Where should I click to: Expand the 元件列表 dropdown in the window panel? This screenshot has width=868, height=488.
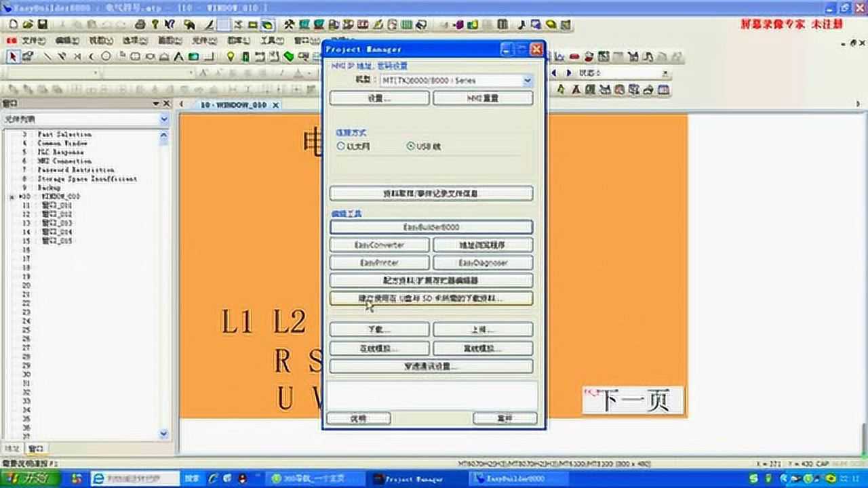[x=163, y=119]
